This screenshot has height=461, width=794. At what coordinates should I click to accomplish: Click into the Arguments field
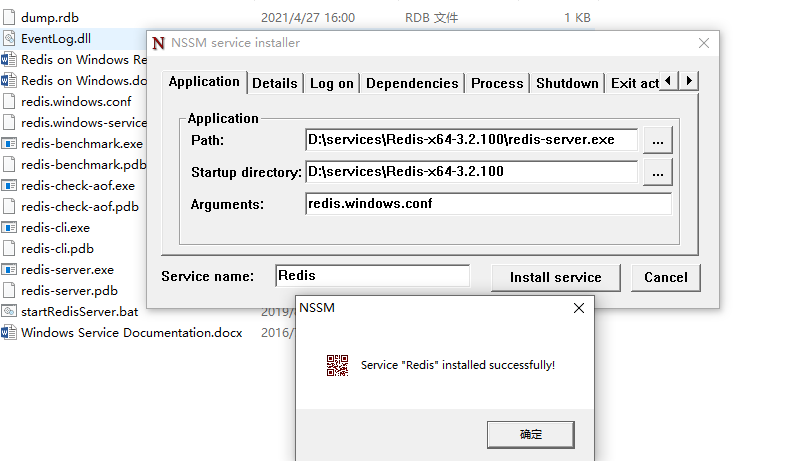pos(489,204)
